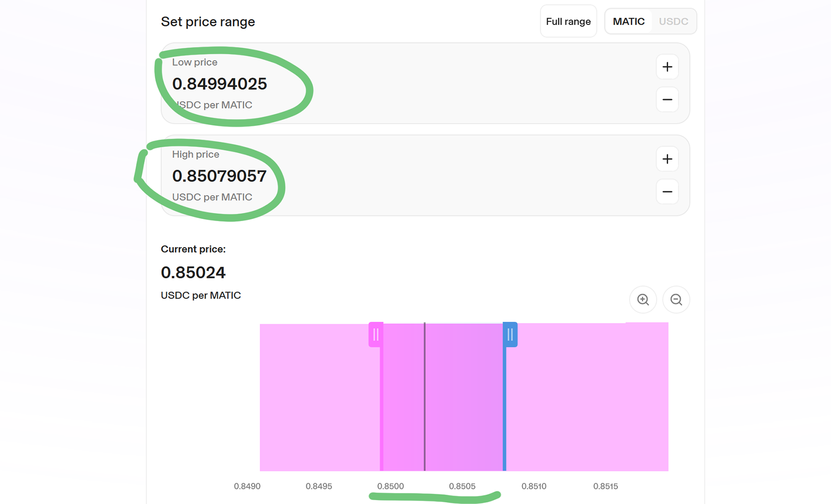Decrease the Low price with minus button
The height and width of the screenshot is (504, 831).
[667, 100]
